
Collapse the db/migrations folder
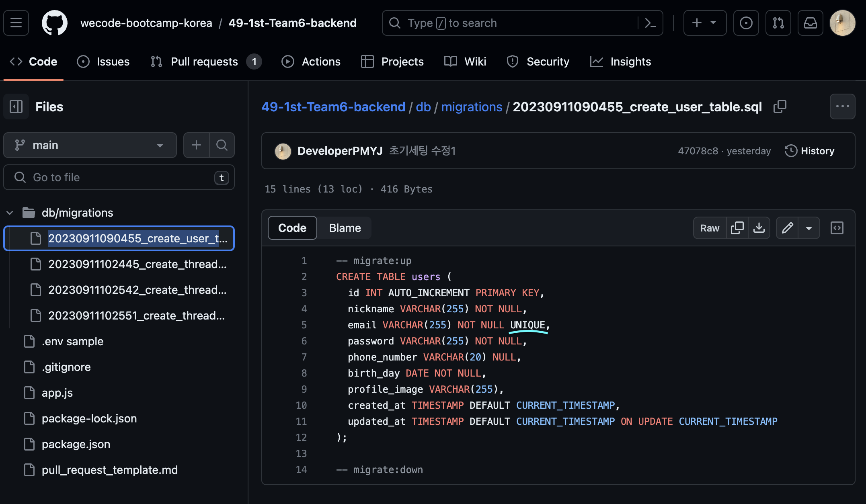pyautogui.click(x=10, y=213)
